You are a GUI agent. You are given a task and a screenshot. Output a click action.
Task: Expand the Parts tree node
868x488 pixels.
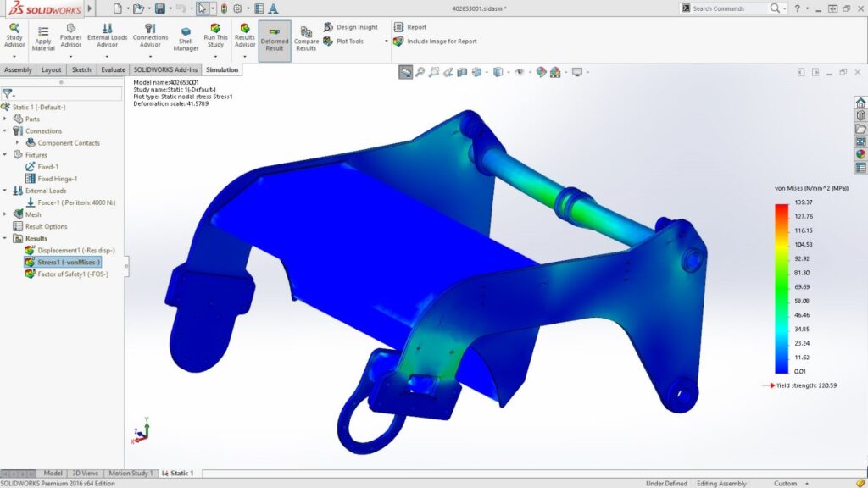coord(5,119)
